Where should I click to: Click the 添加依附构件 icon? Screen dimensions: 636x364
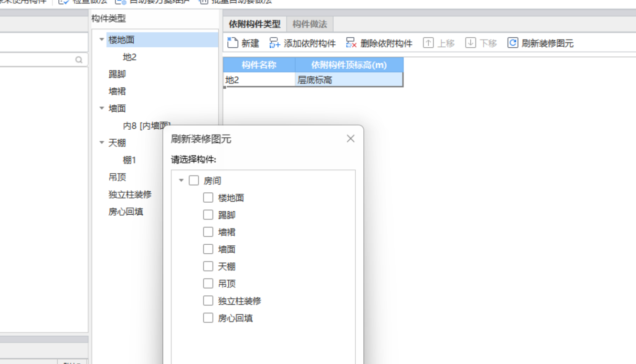click(x=275, y=43)
